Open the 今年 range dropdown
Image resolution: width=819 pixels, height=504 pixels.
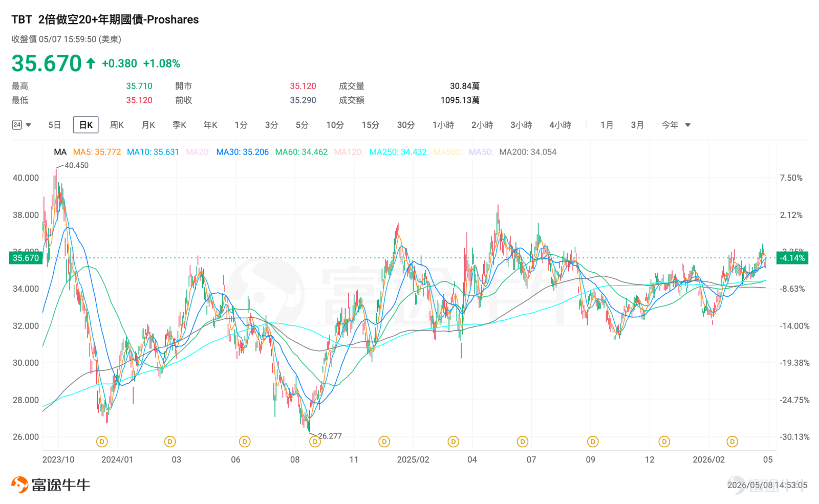[x=676, y=125]
